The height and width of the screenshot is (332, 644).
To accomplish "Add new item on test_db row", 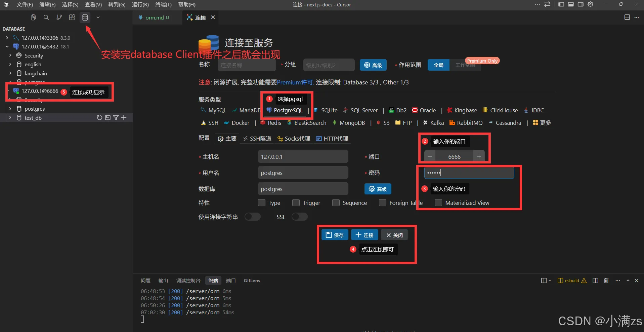I will [124, 118].
